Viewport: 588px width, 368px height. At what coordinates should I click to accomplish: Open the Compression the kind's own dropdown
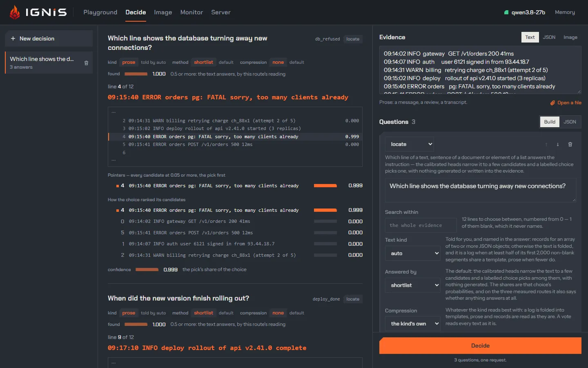pyautogui.click(x=413, y=324)
